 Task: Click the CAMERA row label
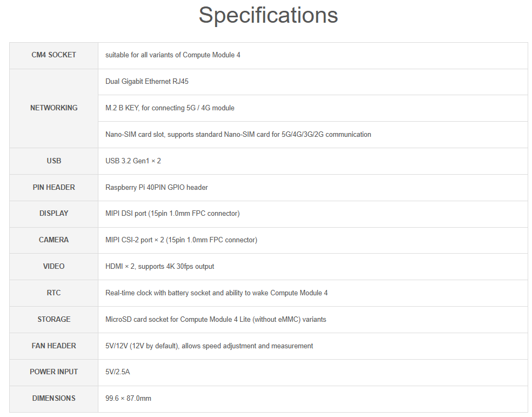(x=54, y=240)
